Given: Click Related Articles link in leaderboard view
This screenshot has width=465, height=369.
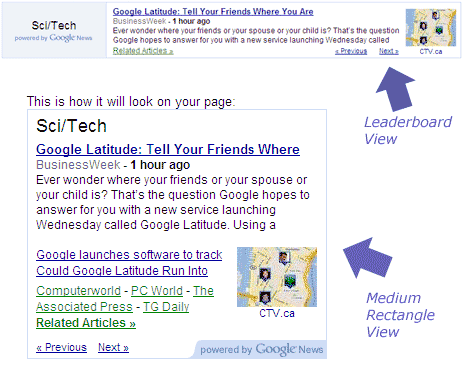Looking at the screenshot, I should pos(143,51).
